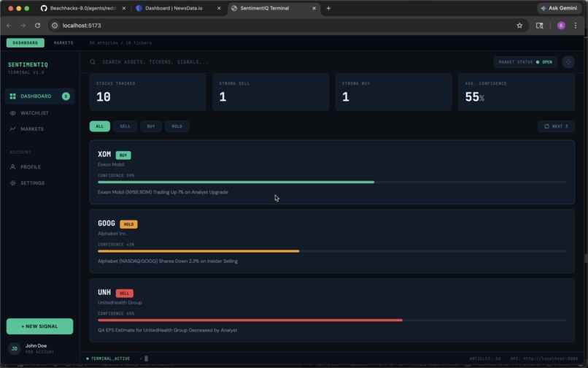588x368 pixels.
Task: Click the GOOG confidence progress bar
Action: coord(332,251)
